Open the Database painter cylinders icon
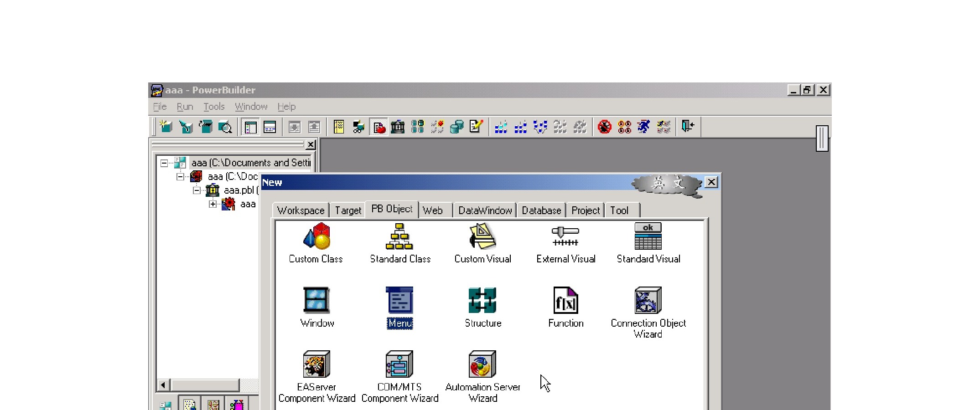The height and width of the screenshot is (410, 980). click(456, 127)
